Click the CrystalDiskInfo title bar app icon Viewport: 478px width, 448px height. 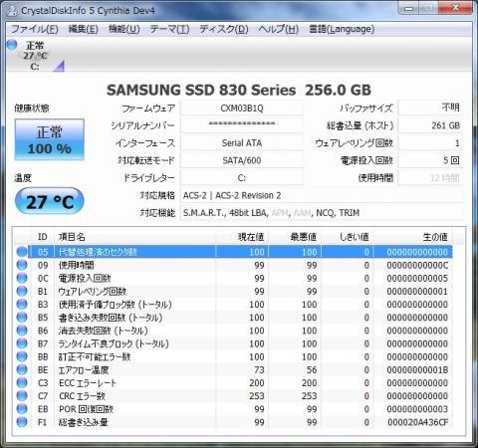click(12, 11)
